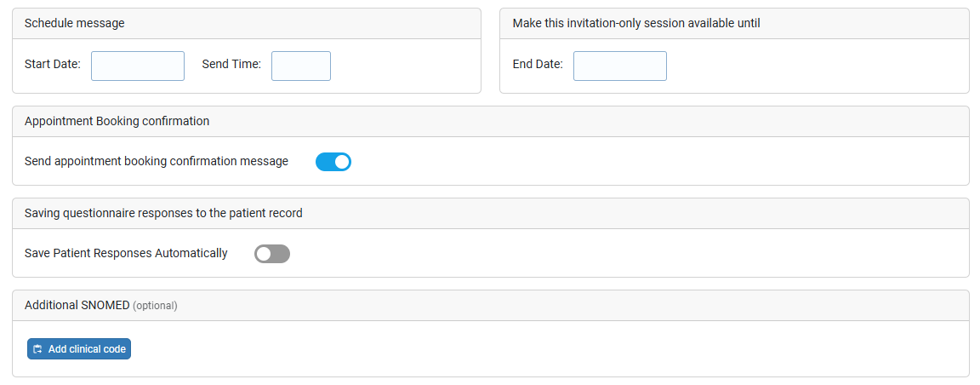Screen dimensions: 980x385
Task: Click the (optional) text beside SNOMED
Action: 155,306
